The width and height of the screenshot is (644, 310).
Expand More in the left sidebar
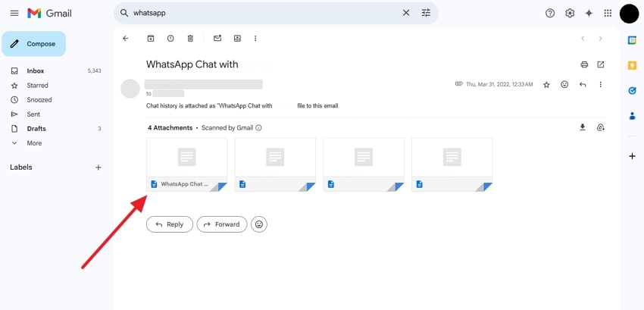pos(34,143)
